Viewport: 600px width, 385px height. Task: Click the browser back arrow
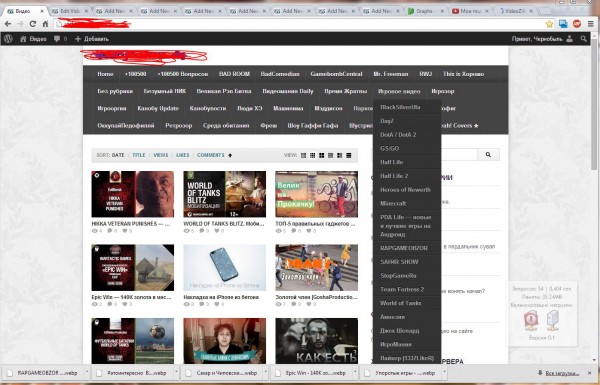point(8,24)
